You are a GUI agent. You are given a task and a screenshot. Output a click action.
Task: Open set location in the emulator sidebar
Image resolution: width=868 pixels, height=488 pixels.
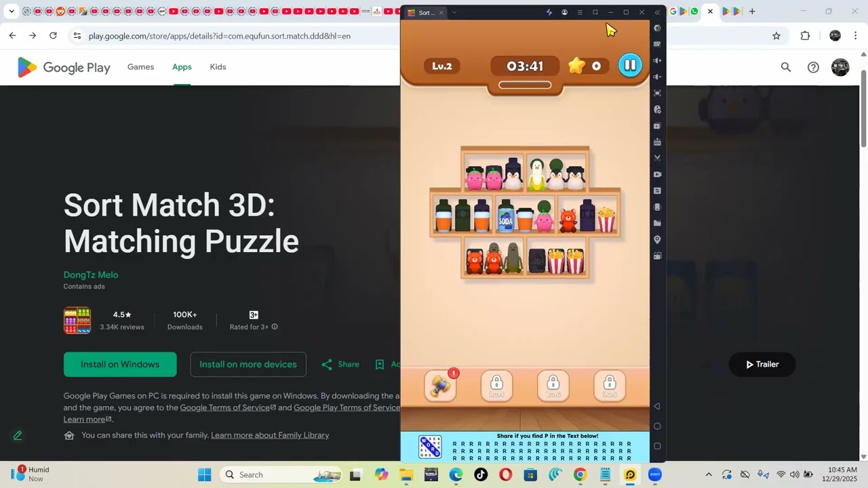tap(657, 239)
